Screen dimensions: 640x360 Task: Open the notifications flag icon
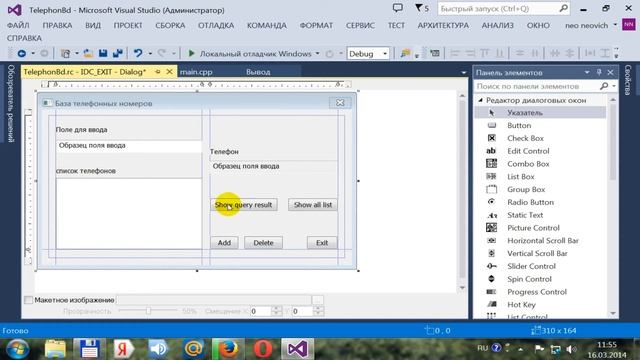pos(419,8)
